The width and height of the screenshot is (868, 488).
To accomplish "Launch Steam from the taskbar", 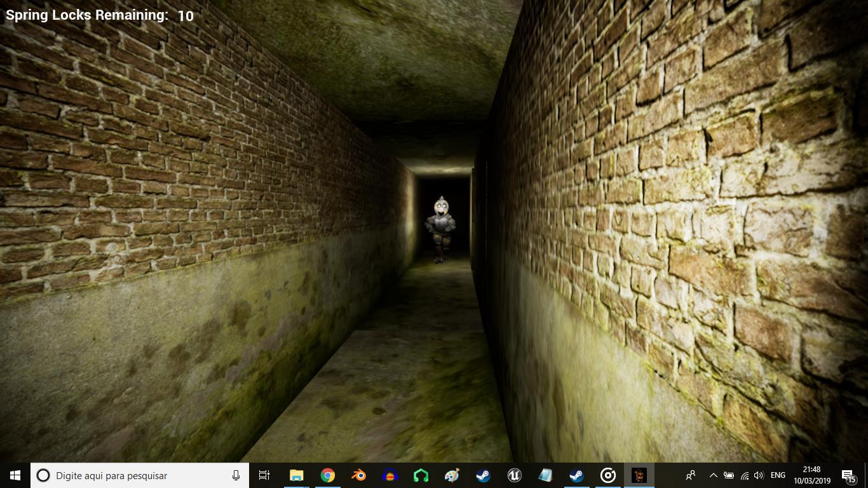I will [482, 475].
